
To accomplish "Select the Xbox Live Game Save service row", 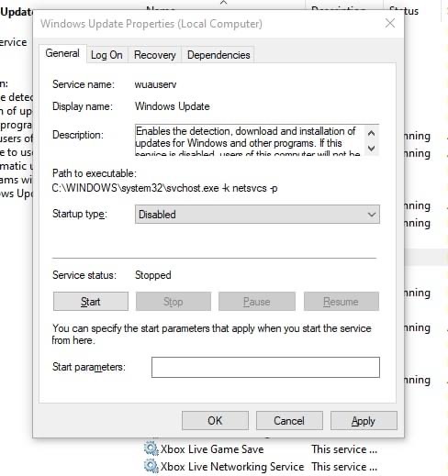I will click(260, 449).
